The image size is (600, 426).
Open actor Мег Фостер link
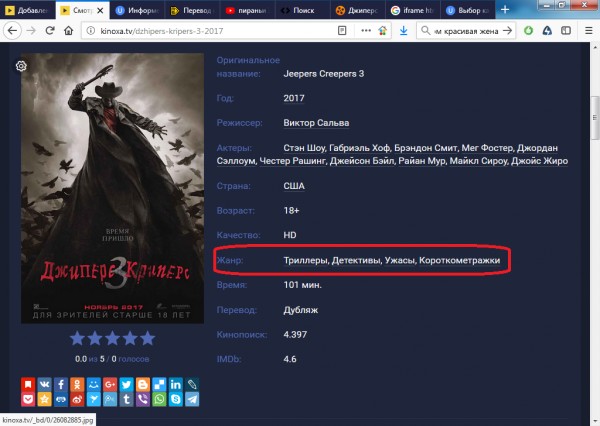[x=487, y=148]
